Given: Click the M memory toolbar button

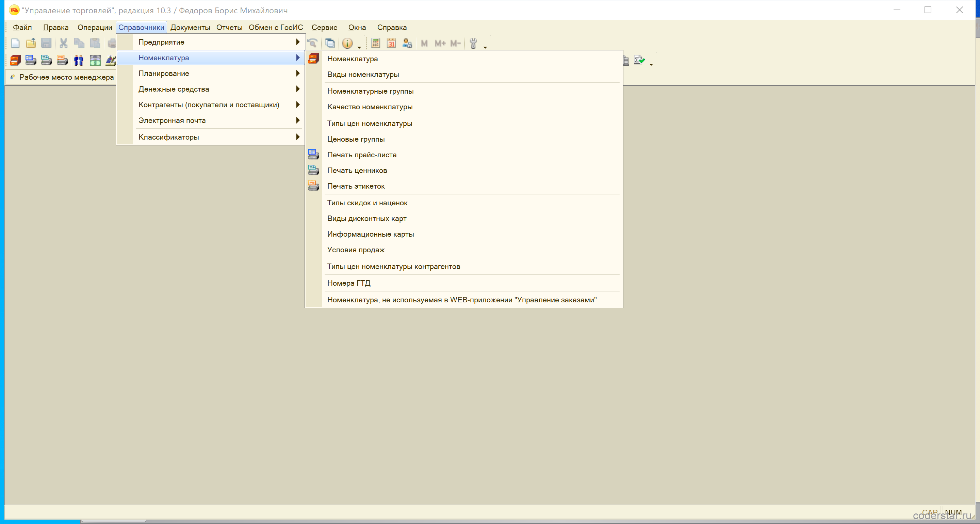Looking at the screenshot, I should pyautogui.click(x=424, y=43).
